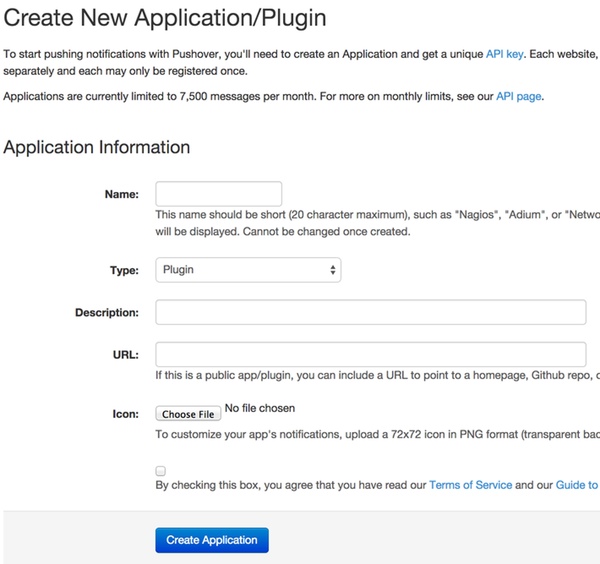This screenshot has width=600, height=564.
Task: Open the API key link
Action: [509, 52]
